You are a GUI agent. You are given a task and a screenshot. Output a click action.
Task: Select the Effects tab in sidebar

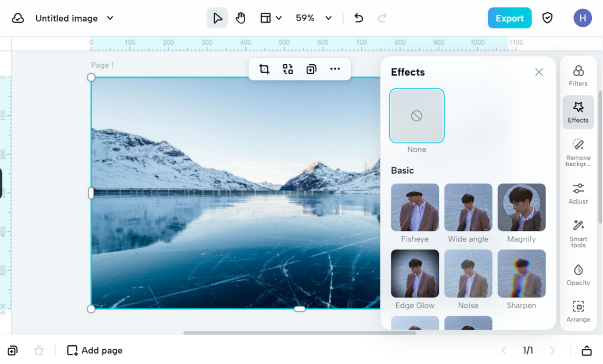pyautogui.click(x=578, y=112)
